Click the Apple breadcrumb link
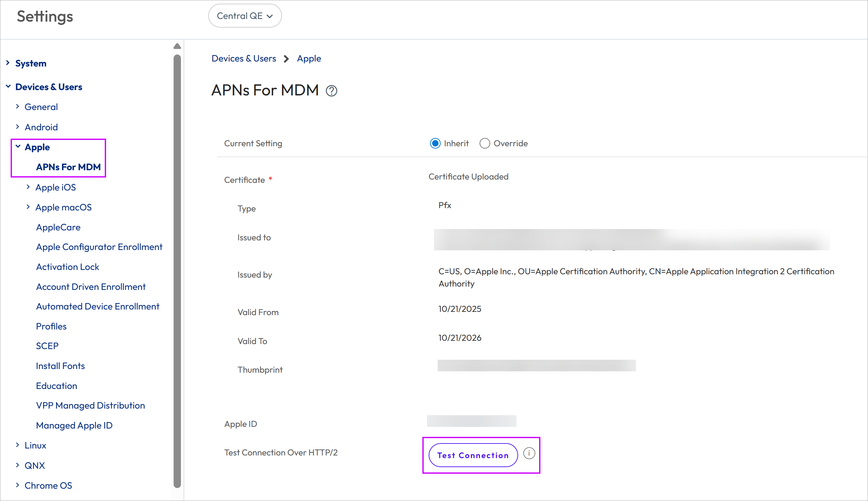Image resolution: width=868 pixels, height=501 pixels. click(309, 59)
